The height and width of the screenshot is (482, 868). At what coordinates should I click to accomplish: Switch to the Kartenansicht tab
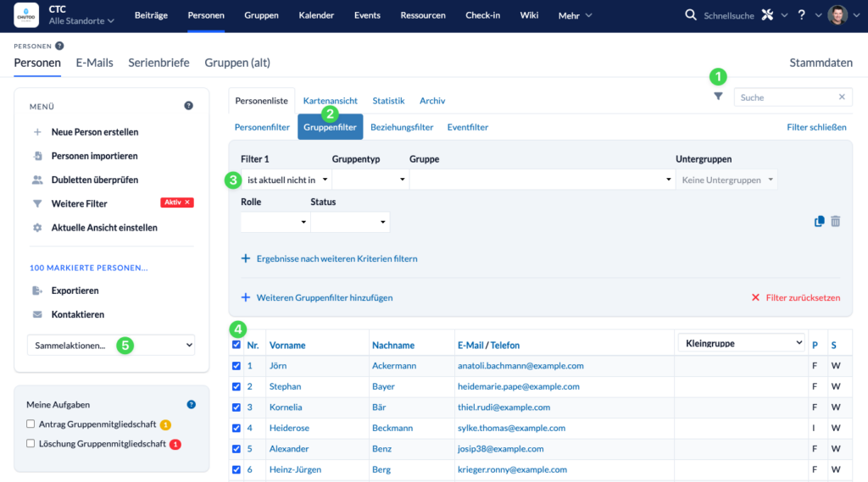(330, 101)
